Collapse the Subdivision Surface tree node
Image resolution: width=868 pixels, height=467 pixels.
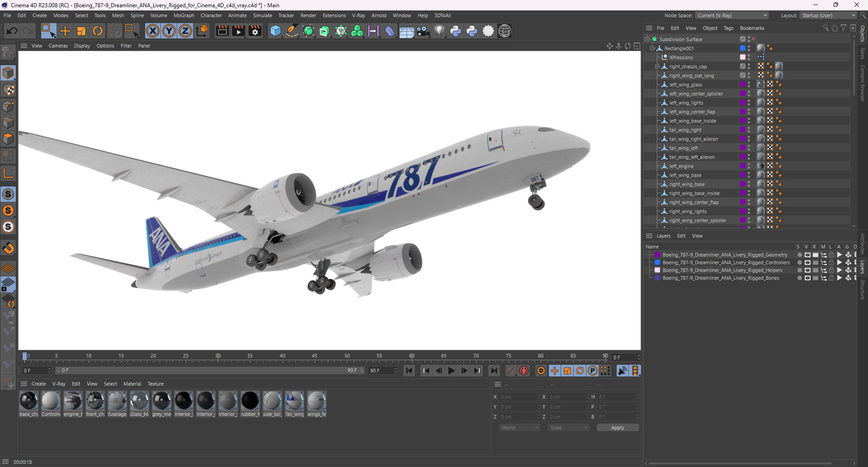[648, 39]
